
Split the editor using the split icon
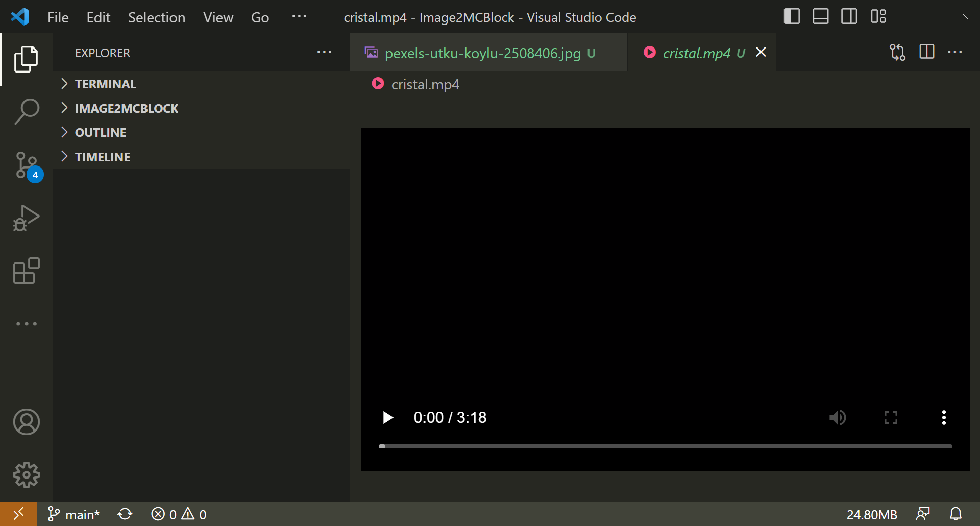927,52
